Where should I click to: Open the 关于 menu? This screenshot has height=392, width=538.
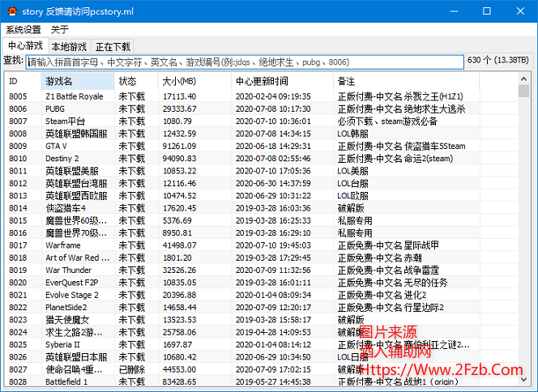tap(60, 30)
